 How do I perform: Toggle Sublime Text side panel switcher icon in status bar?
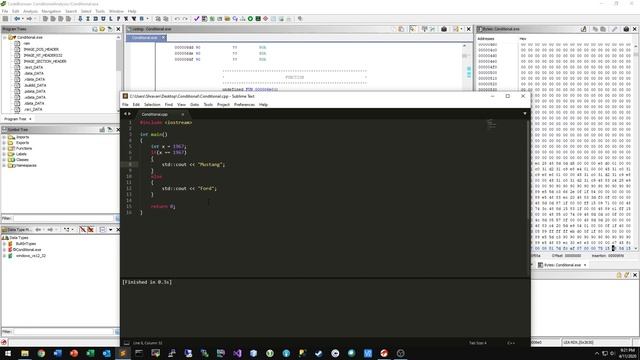[127, 343]
